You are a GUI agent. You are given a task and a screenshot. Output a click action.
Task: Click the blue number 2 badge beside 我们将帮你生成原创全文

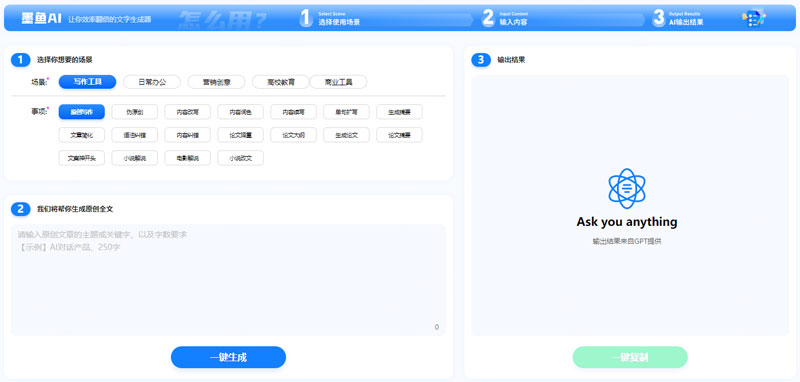20,209
